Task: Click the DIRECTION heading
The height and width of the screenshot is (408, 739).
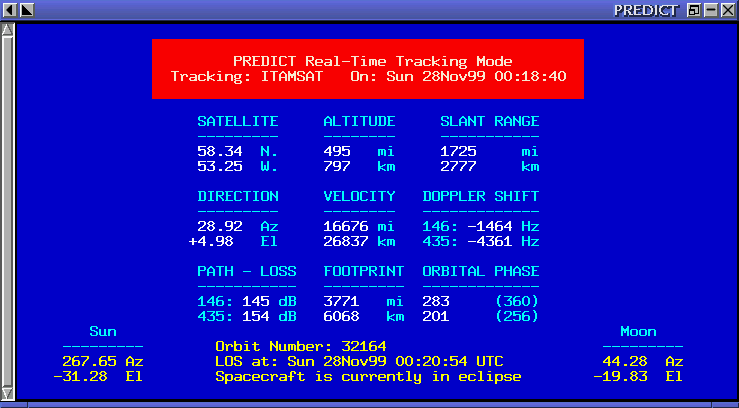Action: point(237,196)
